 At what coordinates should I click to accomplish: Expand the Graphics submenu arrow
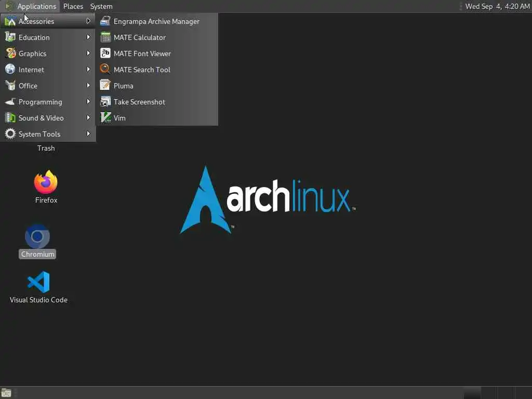tap(88, 54)
